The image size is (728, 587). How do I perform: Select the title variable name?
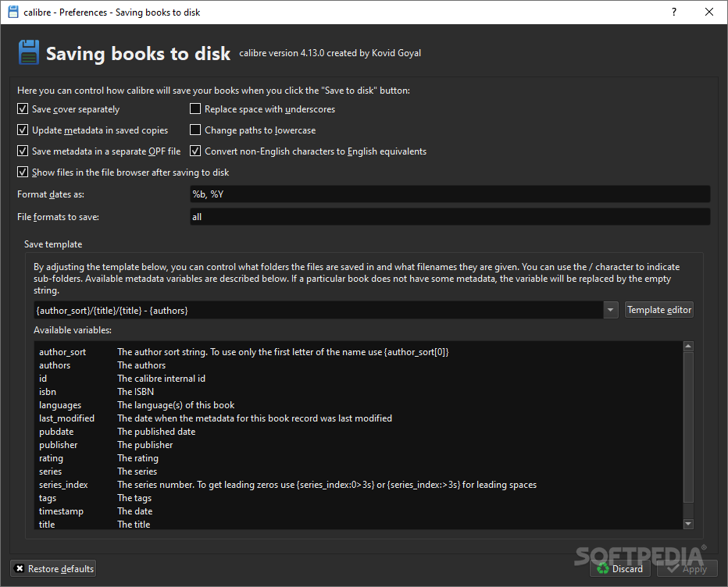[47, 525]
